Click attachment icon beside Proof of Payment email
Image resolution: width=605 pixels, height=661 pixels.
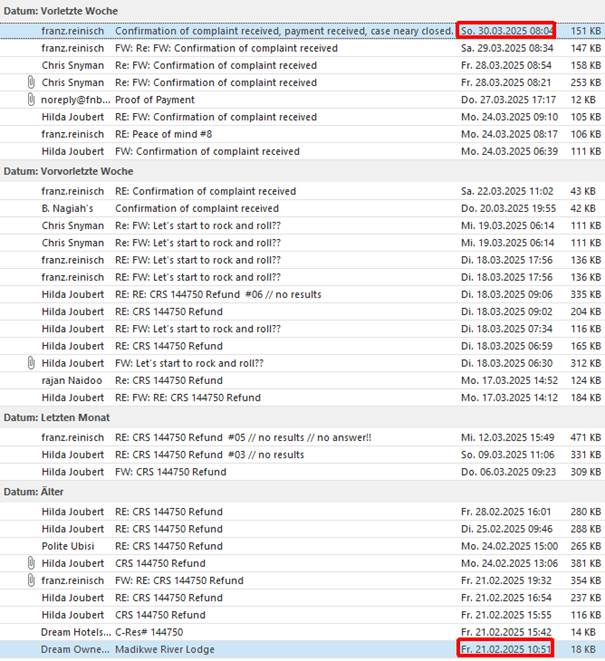31,100
